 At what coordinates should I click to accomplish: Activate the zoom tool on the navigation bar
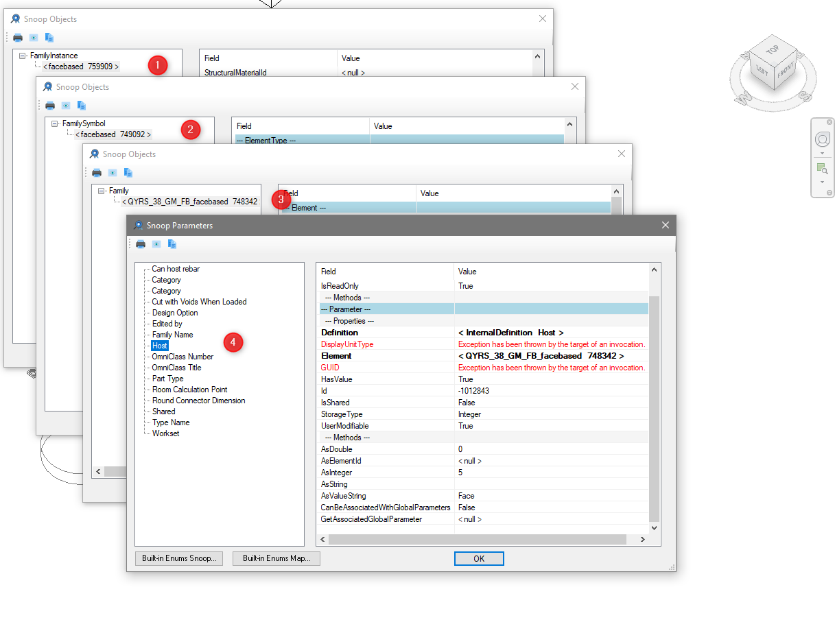(x=822, y=168)
